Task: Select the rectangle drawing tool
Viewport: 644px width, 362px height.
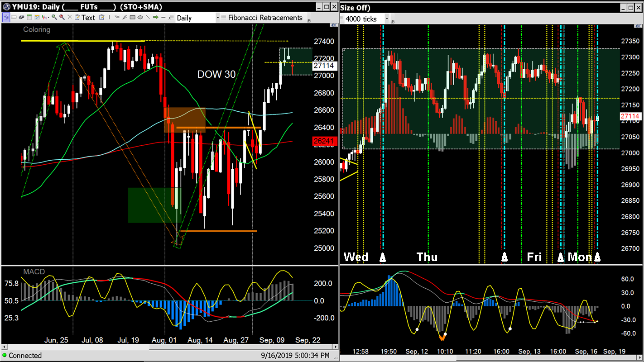Action: click(x=132, y=17)
